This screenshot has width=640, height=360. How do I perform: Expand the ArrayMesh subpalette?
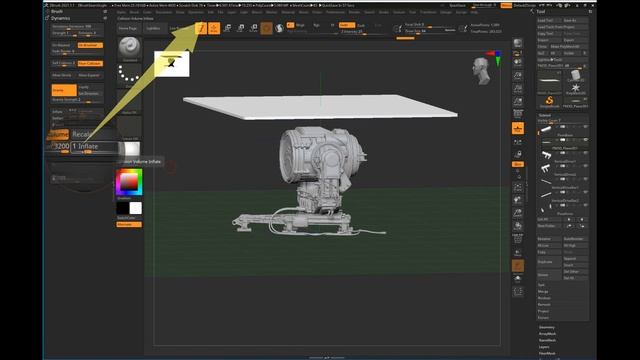point(548,334)
